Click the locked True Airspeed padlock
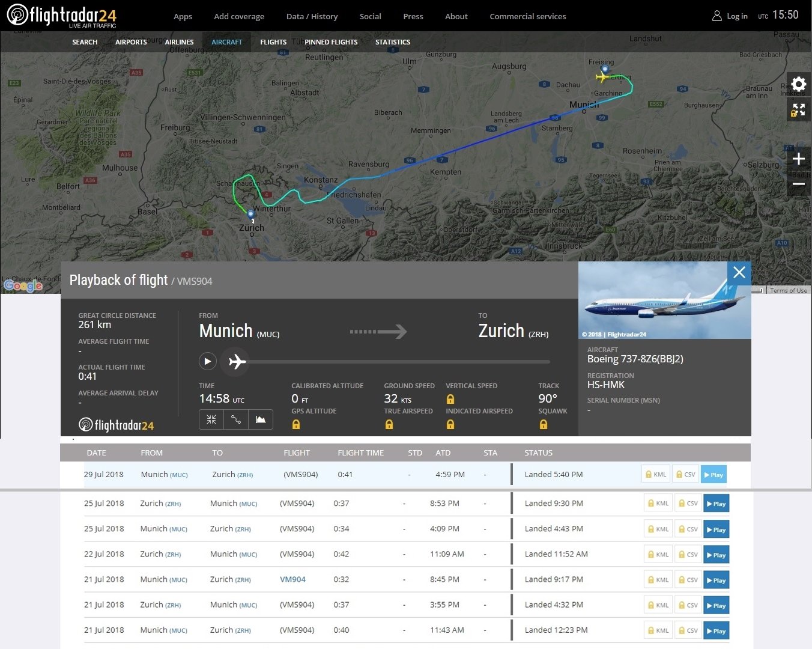The width and height of the screenshot is (812, 649). click(x=389, y=424)
